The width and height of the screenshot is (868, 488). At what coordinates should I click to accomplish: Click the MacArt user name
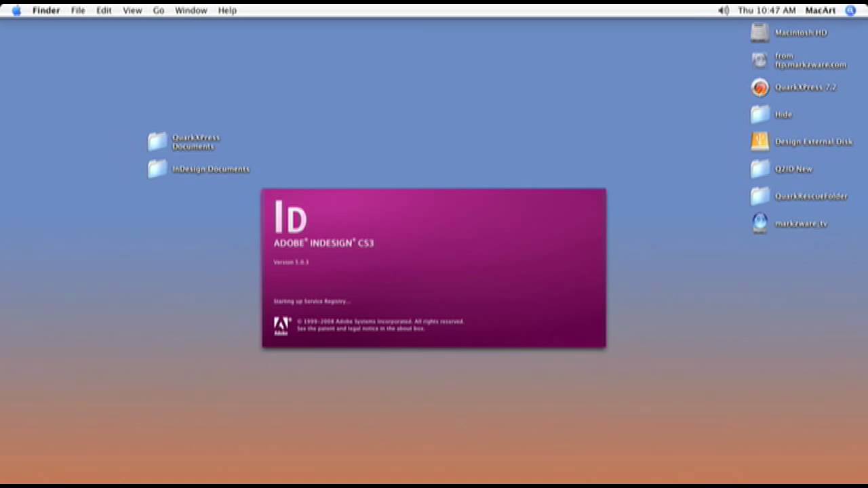click(x=821, y=10)
